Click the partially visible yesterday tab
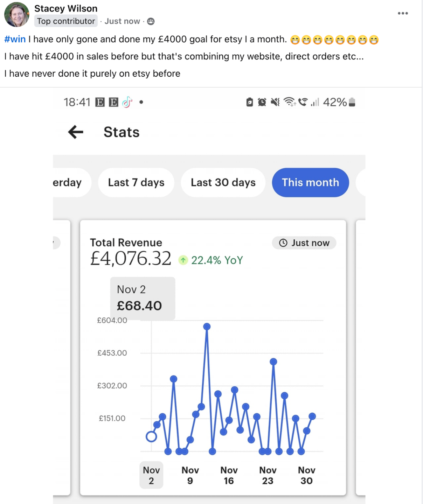This screenshot has height=504, width=423. [68, 182]
